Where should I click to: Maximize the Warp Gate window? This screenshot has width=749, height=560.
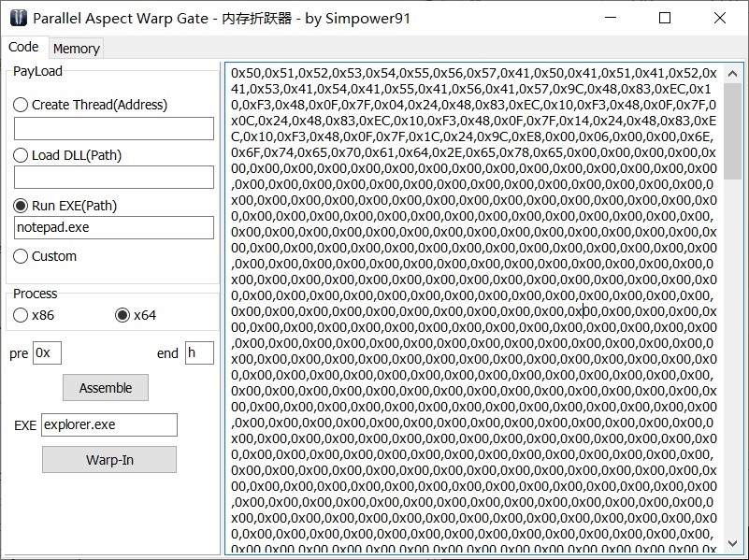pyautogui.click(x=665, y=18)
